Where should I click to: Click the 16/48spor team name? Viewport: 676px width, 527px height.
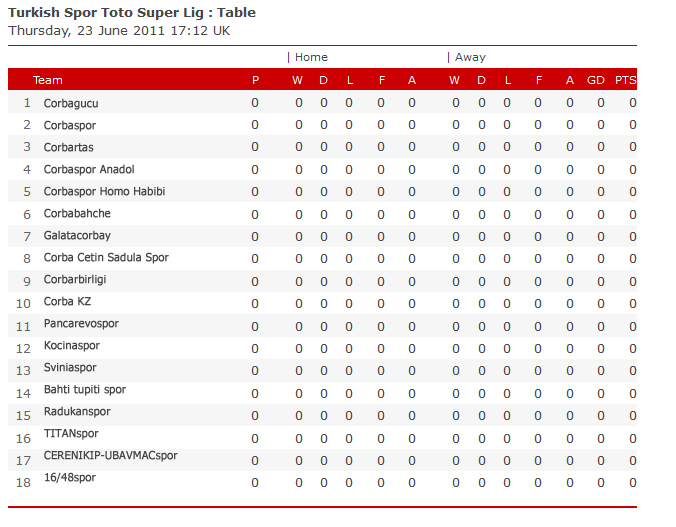point(70,478)
